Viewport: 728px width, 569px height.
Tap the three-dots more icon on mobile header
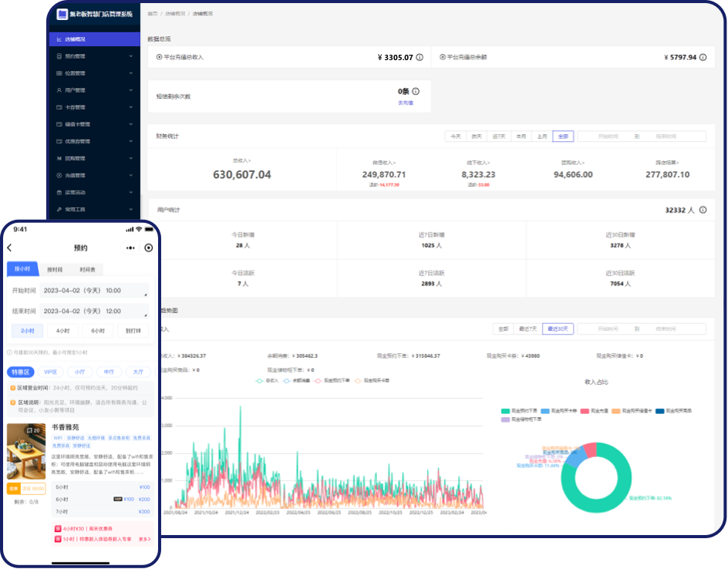pos(130,247)
